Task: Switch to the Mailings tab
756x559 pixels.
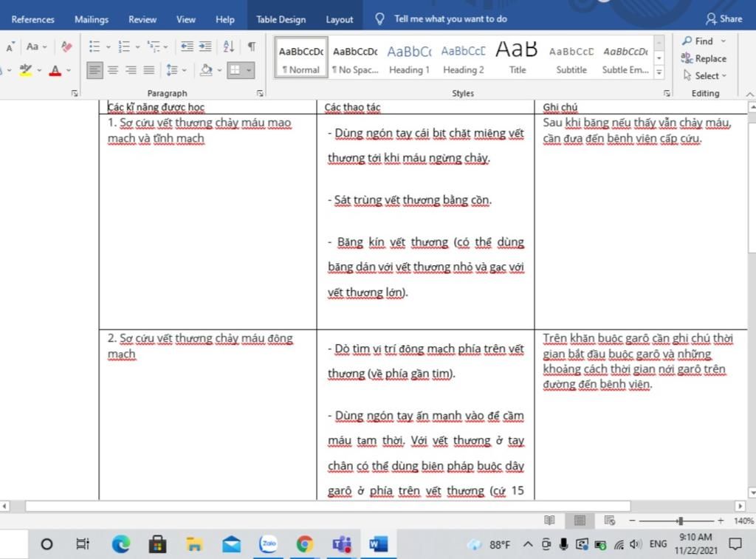Action: pyautogui.click(x=92, y=19)
